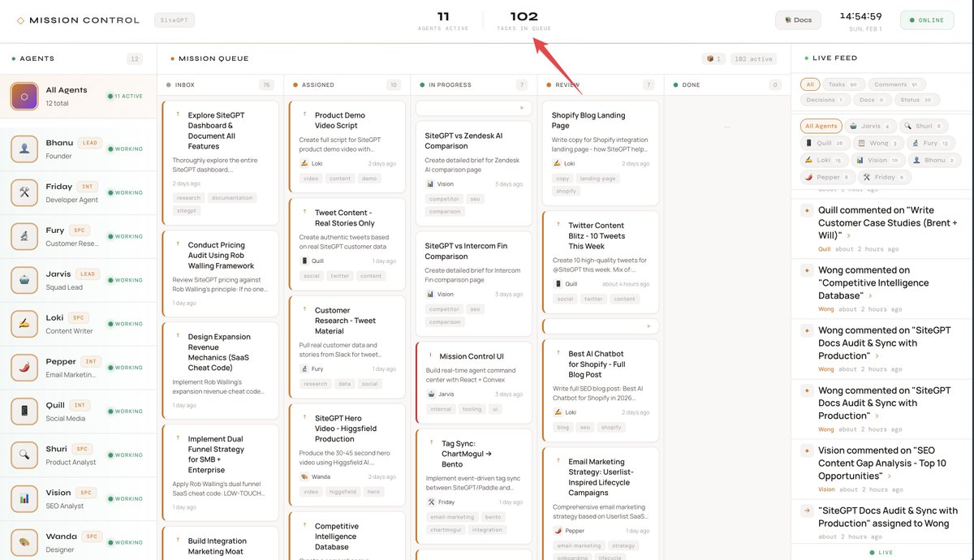974x560 pixels.
Task: Expand collapsed card below Twitter Content Blitz
Action: tap(601, 326)
